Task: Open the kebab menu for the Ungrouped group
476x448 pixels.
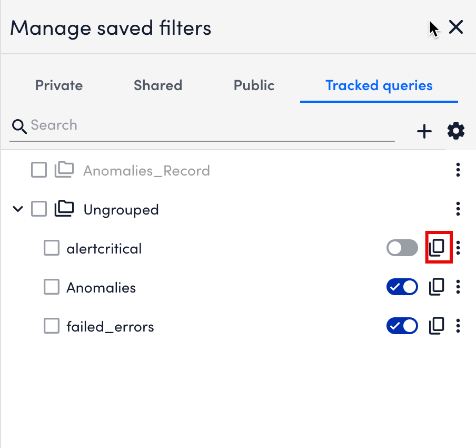Action: 458,209
